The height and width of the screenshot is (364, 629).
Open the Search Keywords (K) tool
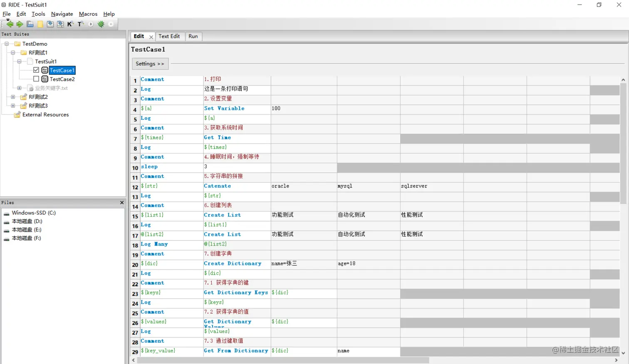[x=70, y=24]
